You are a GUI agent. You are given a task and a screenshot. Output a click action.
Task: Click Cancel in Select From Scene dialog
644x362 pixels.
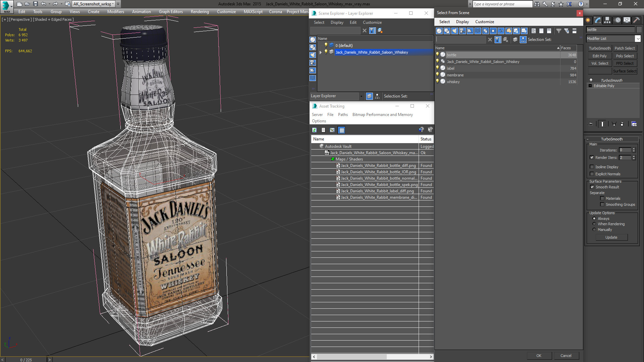coord(566,356)
